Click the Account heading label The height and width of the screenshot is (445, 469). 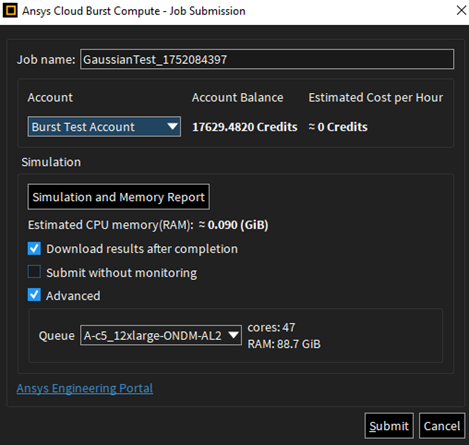coord(50,98)
